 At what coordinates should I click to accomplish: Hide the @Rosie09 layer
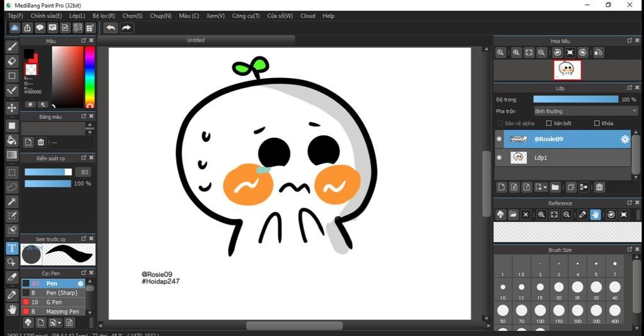pos(499,139)
